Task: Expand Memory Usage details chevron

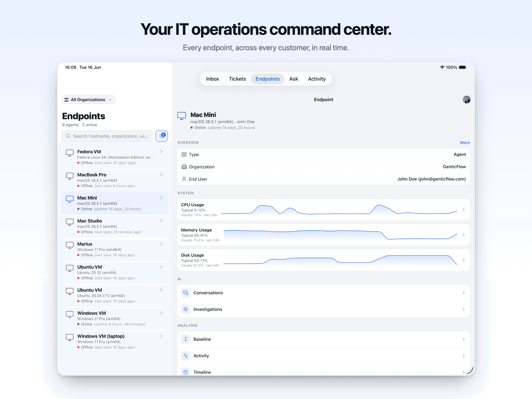Action: coord(463,235)
